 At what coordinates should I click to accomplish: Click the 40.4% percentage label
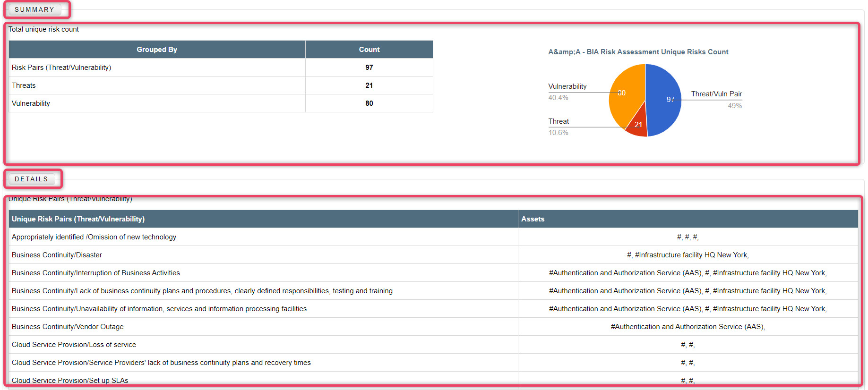pyautogui.click(x=558, y=98)
